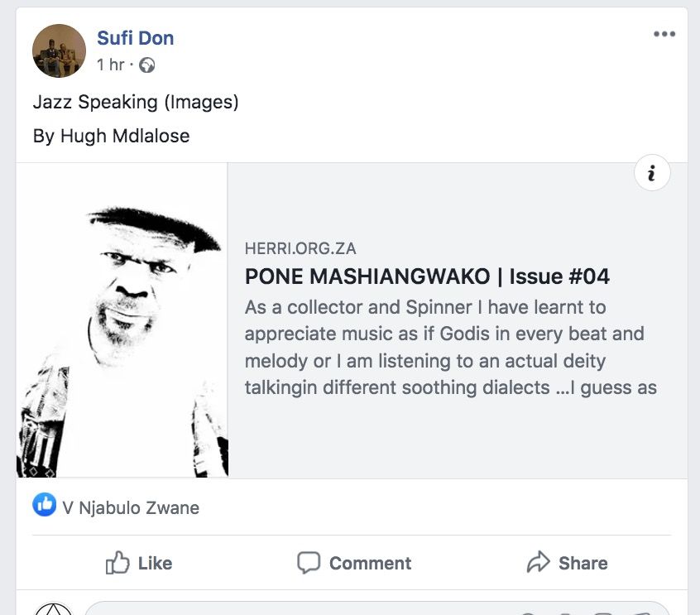Click the HERRI.ORG.ZA domain label
Image resolution: width=700 pixels, height=615 pixels.
coord(300,248)
